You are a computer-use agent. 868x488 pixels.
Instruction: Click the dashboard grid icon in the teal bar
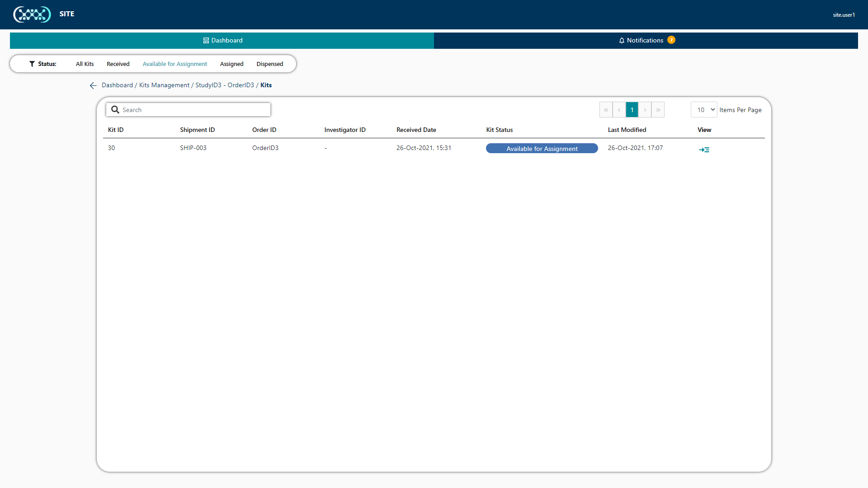206,40
